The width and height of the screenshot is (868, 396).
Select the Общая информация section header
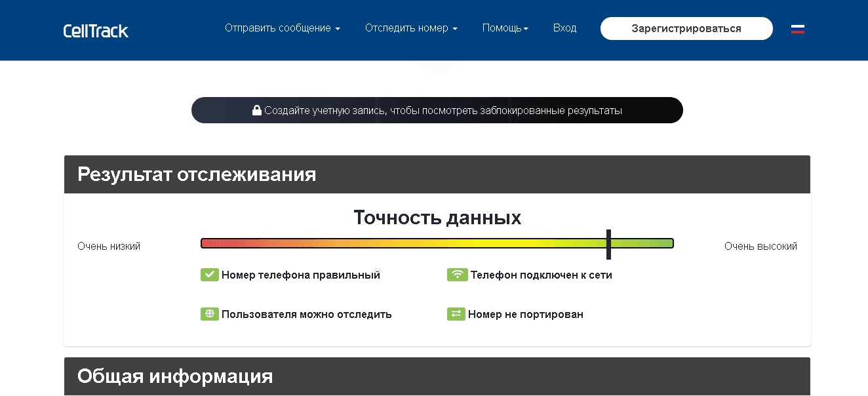click(175, 376)
